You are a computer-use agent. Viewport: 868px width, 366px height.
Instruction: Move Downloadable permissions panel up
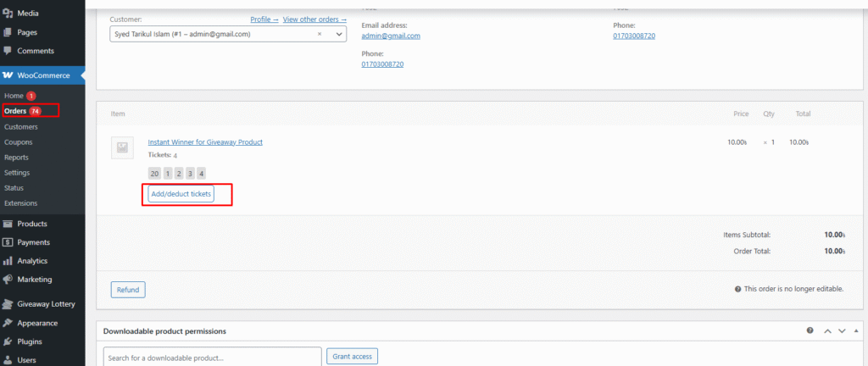(827, 331)
